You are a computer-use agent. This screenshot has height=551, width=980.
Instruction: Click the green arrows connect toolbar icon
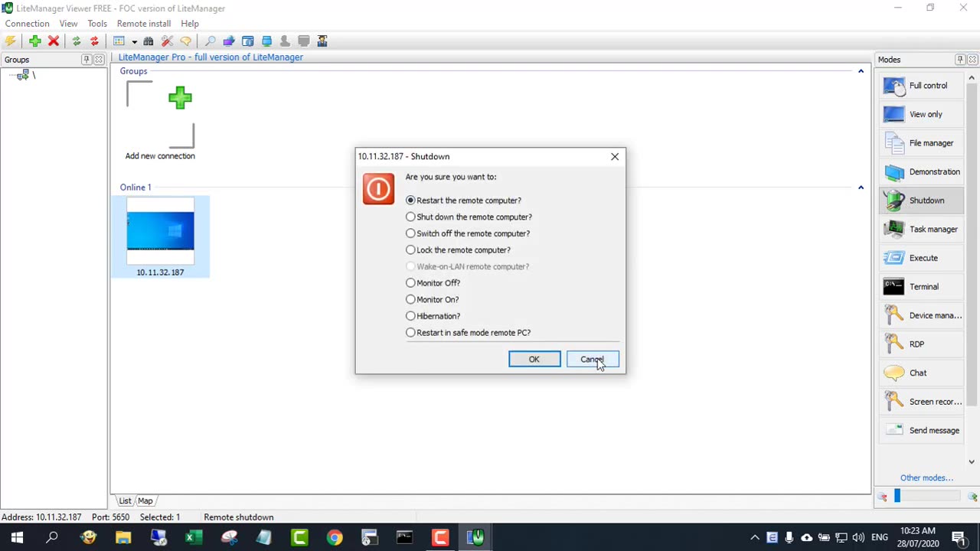76,41
